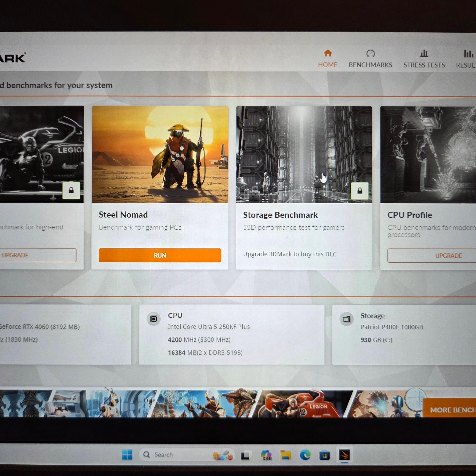The height and width of the screenshot is (476, 476).
Task: Open the Stress Tests chart icon
Action: pyautogui.click(x=424, y=53)
